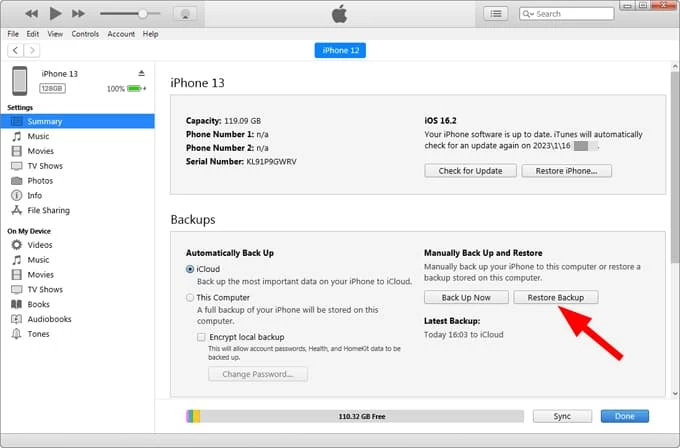Select Tones under On My Device
This screenshot has width=680, height=448.
39,334
